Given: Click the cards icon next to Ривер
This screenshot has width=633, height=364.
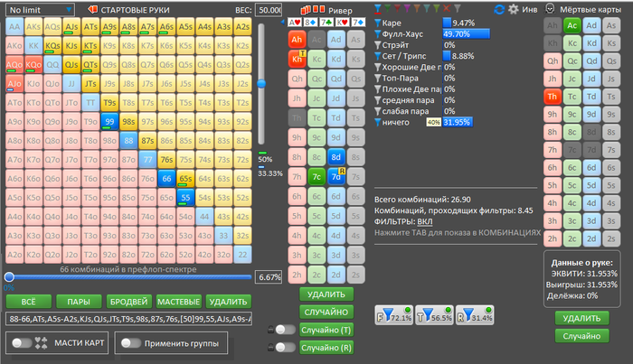Looking at the screenshot, I should (x=313, y=10).
